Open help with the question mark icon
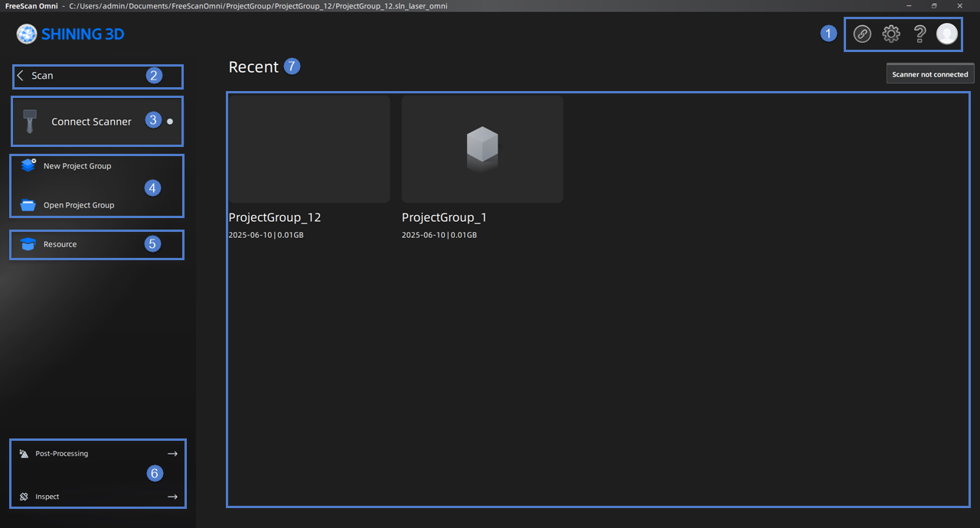 [920, 34]
